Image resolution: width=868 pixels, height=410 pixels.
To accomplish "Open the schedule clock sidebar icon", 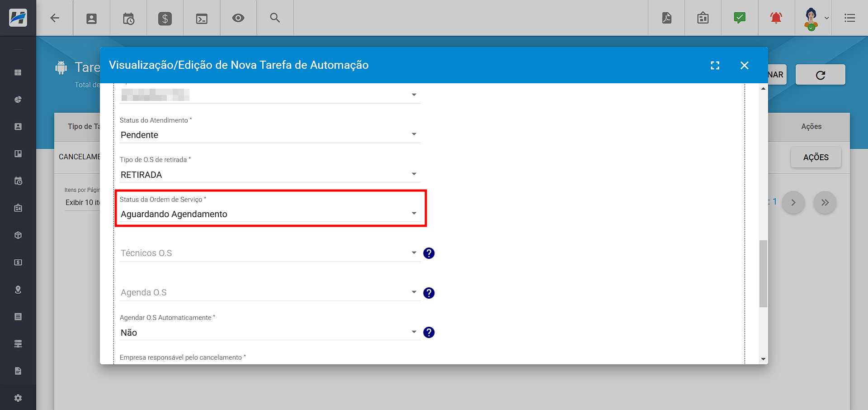I will [18, 181].
